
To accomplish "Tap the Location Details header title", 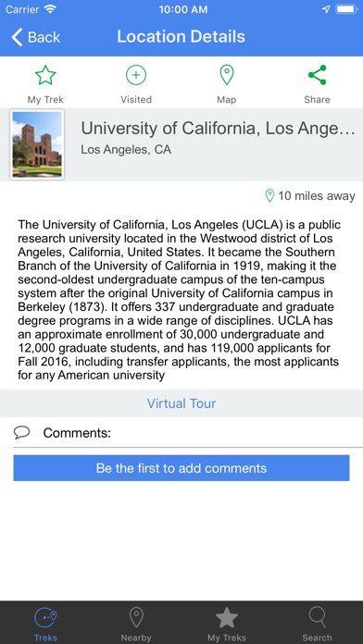I will click(181, 37).
